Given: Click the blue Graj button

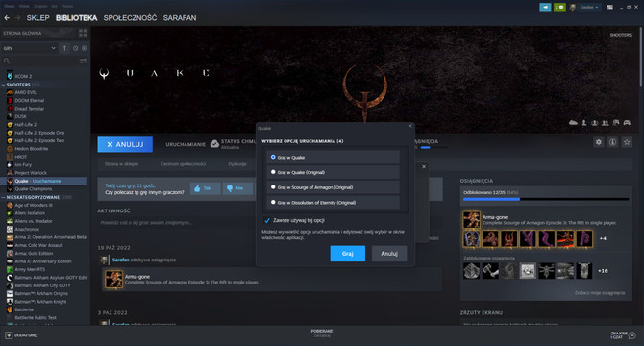Looking at the screenshot, I should pos(347,254).
